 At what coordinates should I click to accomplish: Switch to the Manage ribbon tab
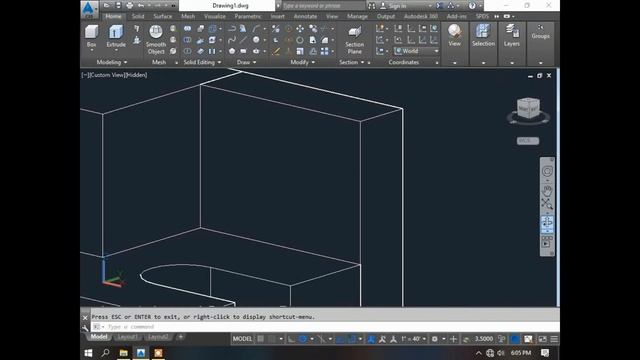pyautogui.click(x=357, y=16)
